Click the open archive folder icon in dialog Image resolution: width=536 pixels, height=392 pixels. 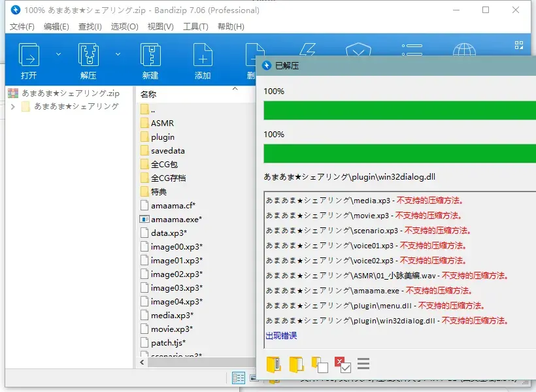click(274, 365)
